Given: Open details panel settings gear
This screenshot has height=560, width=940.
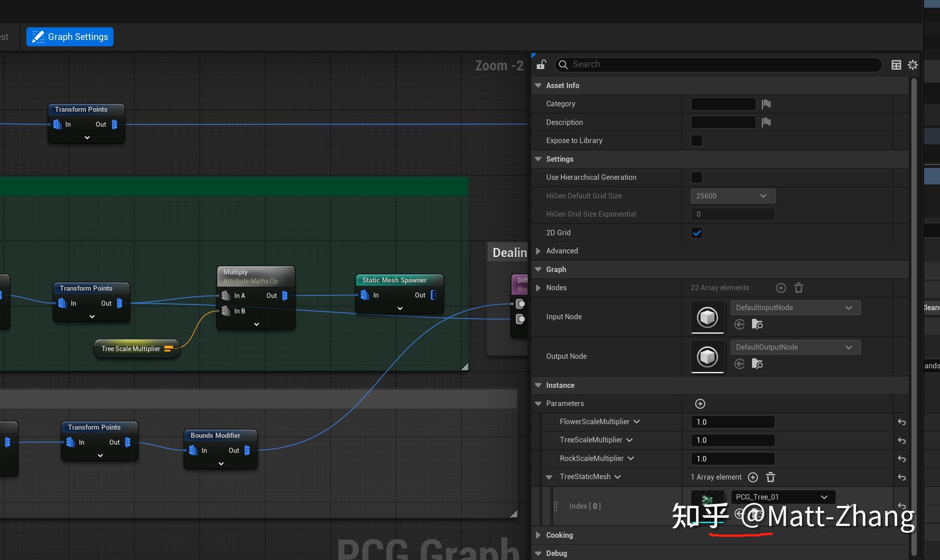Looking at the screenshot, I should click(912, 65).
